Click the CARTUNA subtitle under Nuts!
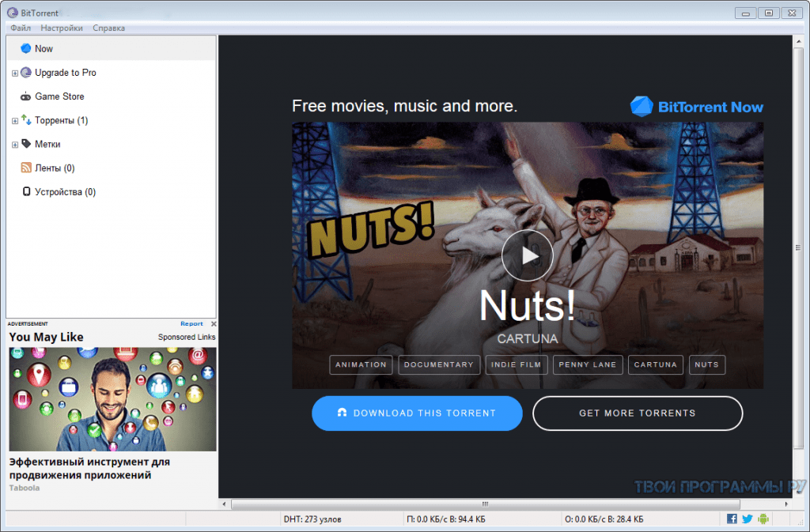This screenshot has height=532, width=810. click(x=528, y=338)
